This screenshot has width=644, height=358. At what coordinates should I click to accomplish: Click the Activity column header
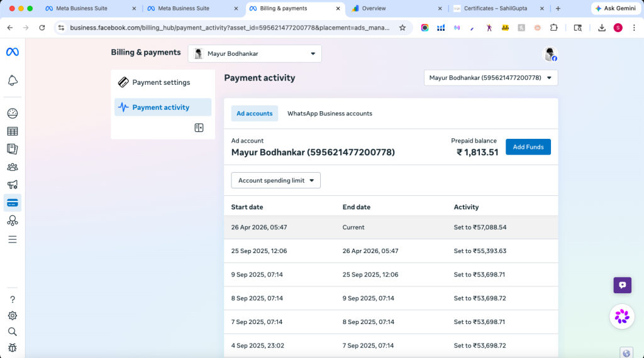click(466, 207)
